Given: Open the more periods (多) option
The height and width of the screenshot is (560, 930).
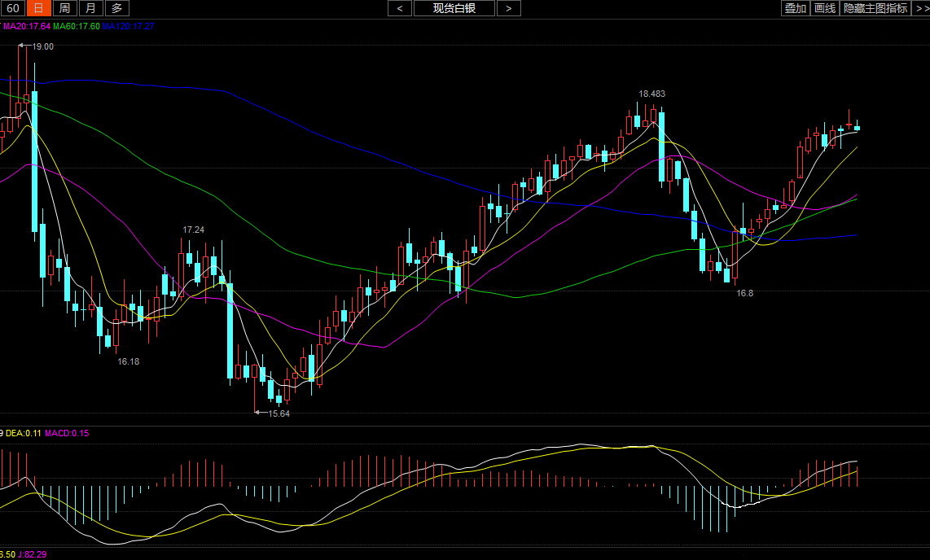Looking at the screenshot, I should coord(116,8).
